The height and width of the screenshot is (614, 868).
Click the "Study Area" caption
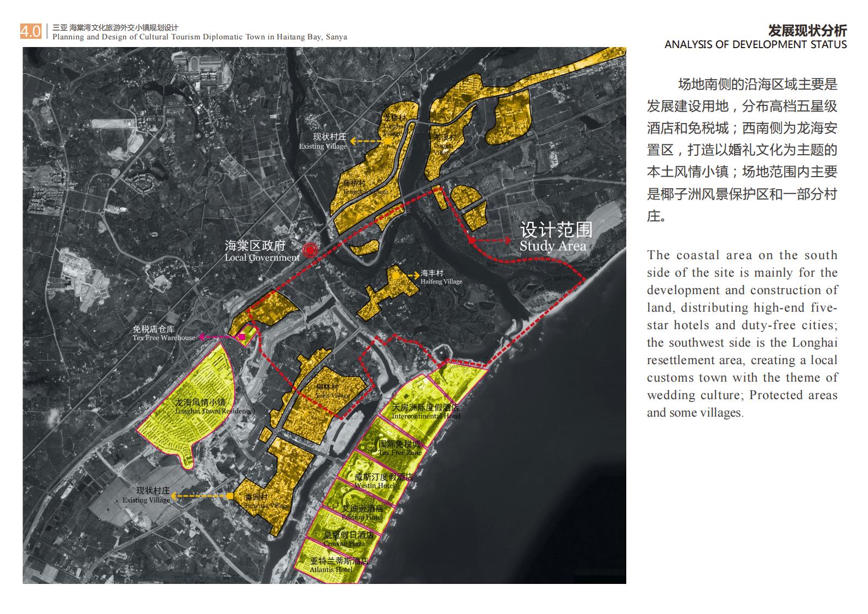pyautogui.click(x=553, y=246)
